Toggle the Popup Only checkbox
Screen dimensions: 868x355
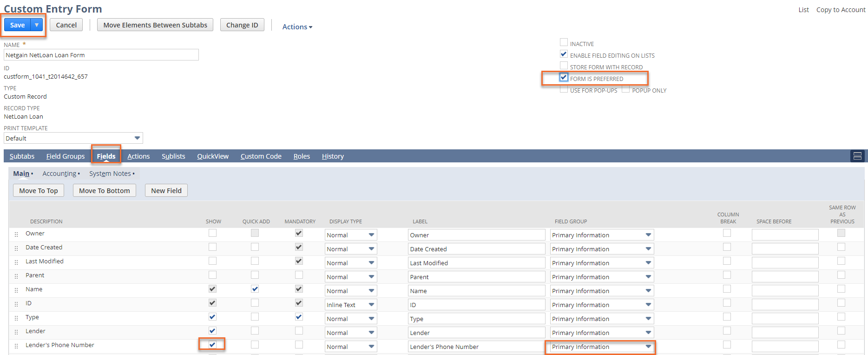pyautogui.click(x=625, y=89)
